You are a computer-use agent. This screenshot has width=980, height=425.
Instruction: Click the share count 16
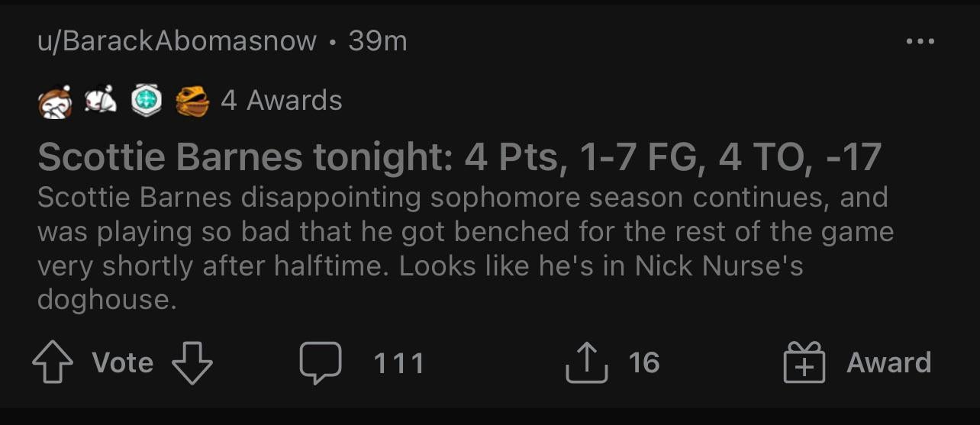point(643,362)
